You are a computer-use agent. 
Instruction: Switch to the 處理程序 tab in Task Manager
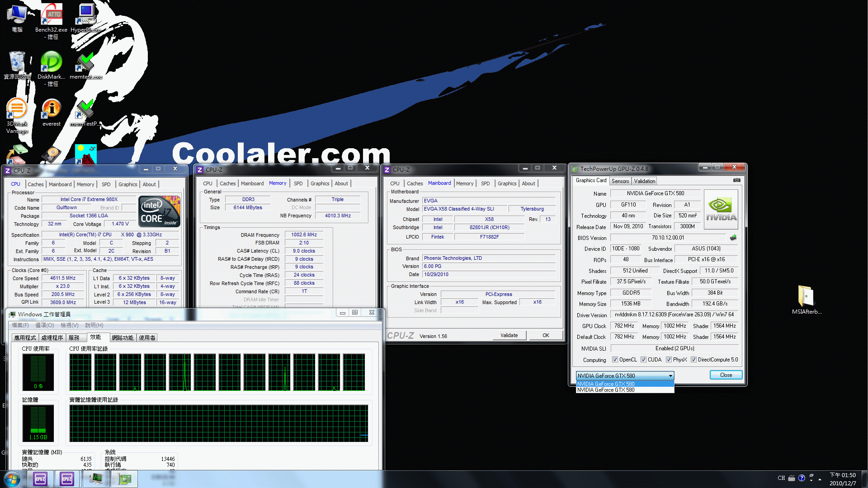[x=52, y=338]
